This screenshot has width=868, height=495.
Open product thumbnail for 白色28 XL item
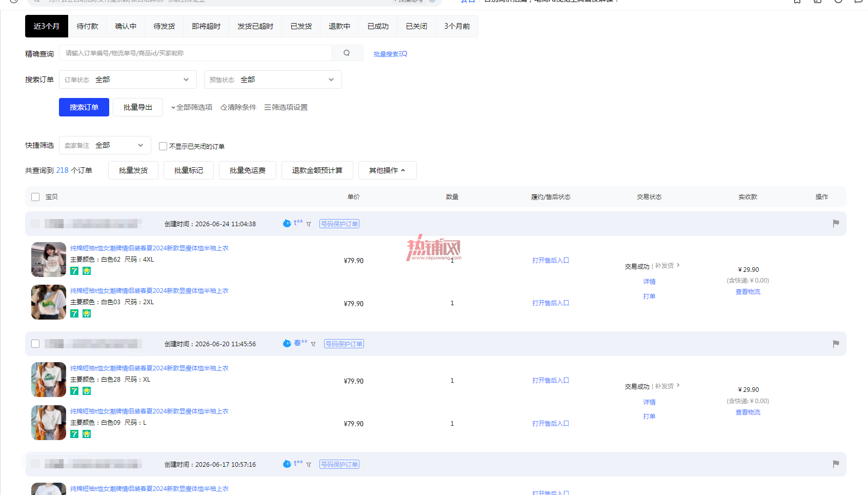coord(49,380)
